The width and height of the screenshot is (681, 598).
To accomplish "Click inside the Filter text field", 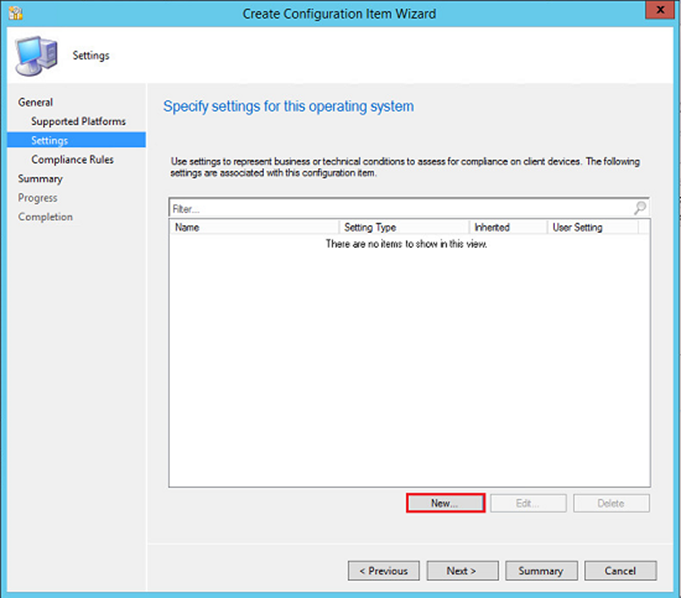I will [x=400, y=209].
